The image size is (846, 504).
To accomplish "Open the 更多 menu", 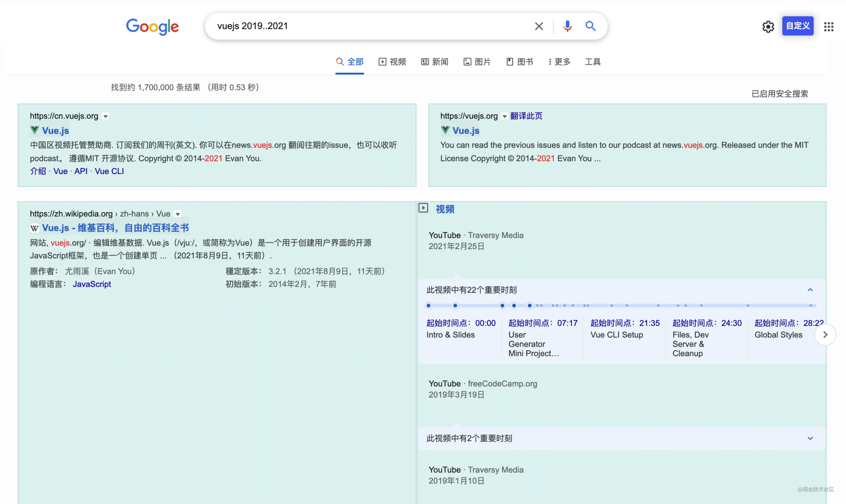I will click(x=559, y=62).
